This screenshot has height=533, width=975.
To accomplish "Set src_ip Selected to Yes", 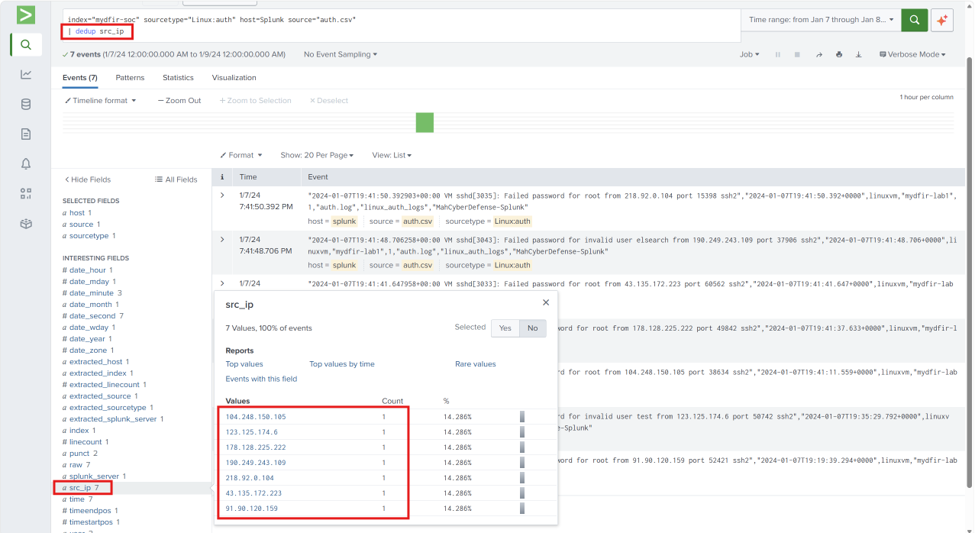I will point(505,328).
